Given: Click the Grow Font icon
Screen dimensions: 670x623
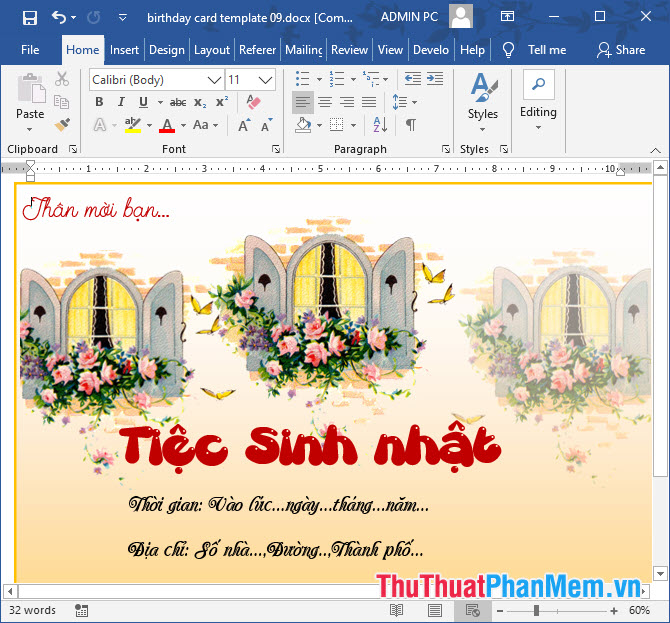Looking at the screenshot, I should tap(244, 126).
